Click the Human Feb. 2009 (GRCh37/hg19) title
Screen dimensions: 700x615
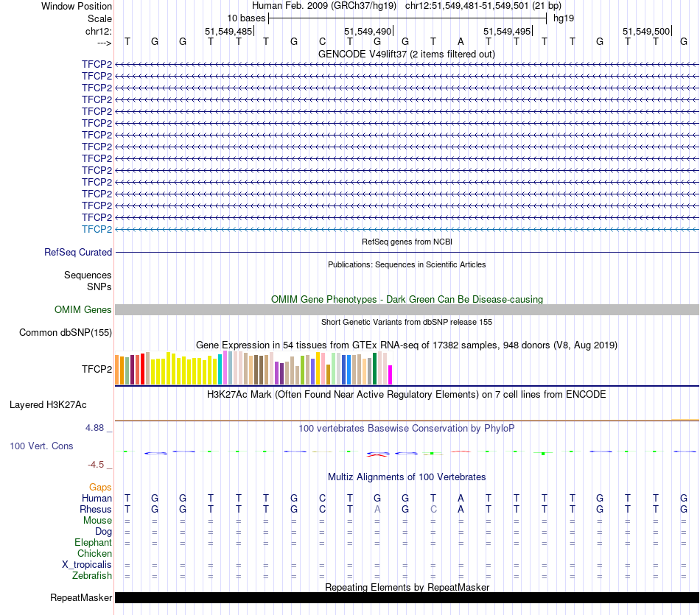(324, 6)
